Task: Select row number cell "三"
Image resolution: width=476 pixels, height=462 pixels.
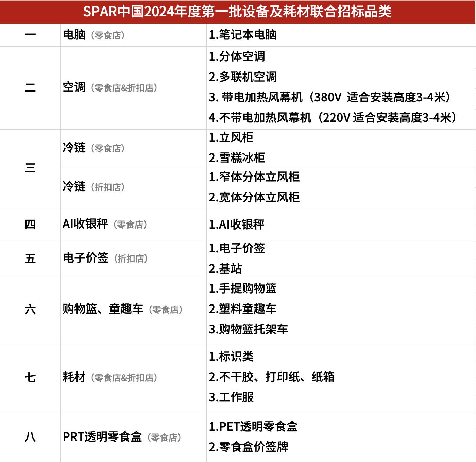Action: pos(30,168)
